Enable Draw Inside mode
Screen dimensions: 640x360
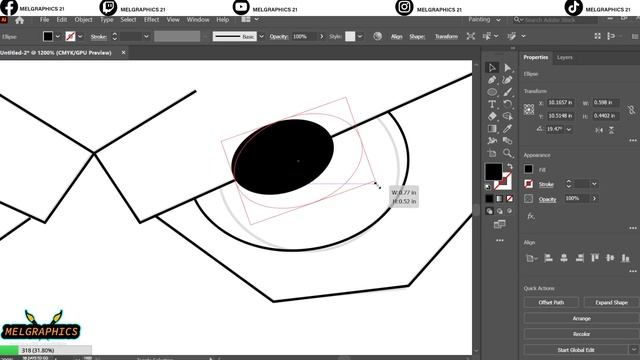pyautogui.click(x=509, y=211)
